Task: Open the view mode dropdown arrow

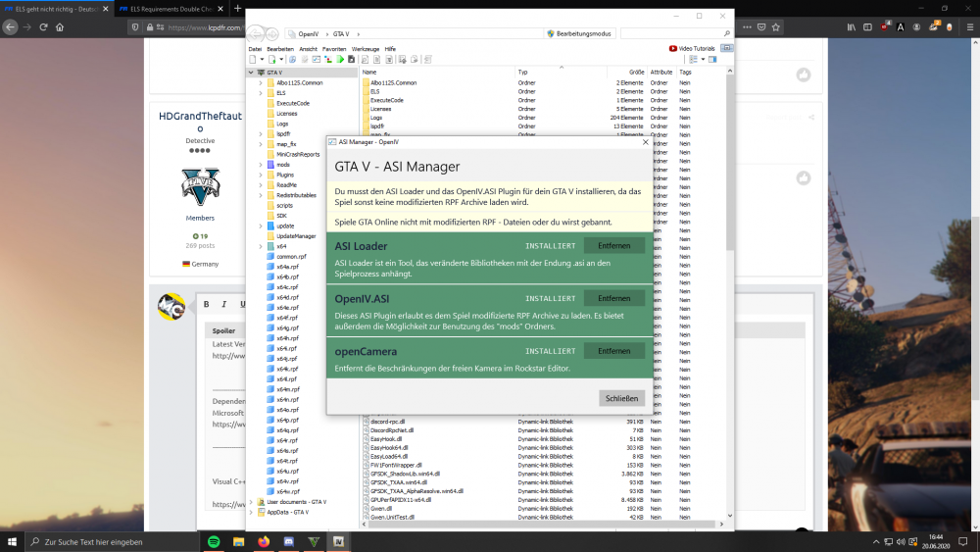Action: (x=703, y=60)
